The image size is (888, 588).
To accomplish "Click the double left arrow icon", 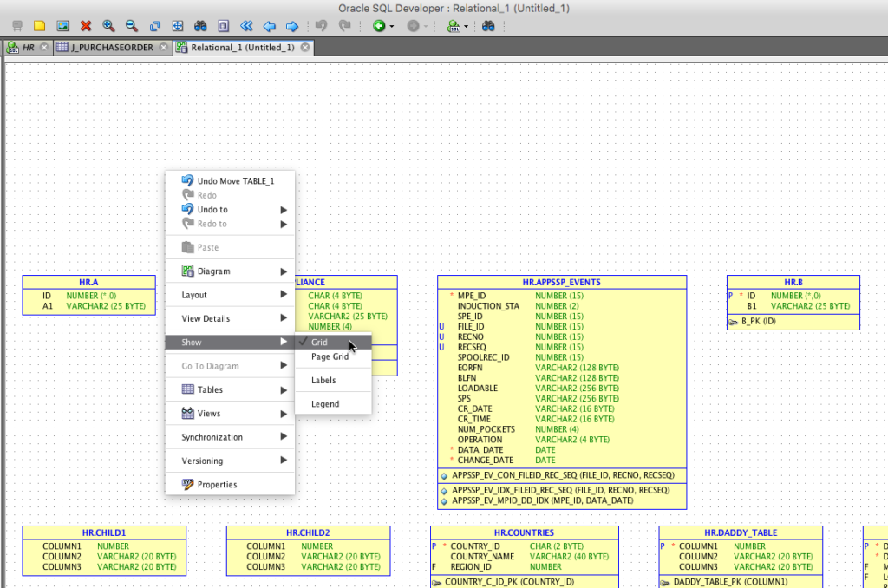I will 246,26.
